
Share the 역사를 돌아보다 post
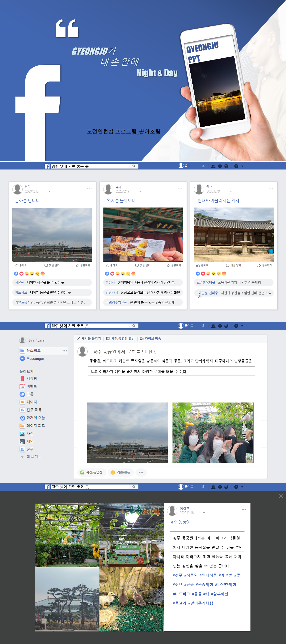pos(174,265)
